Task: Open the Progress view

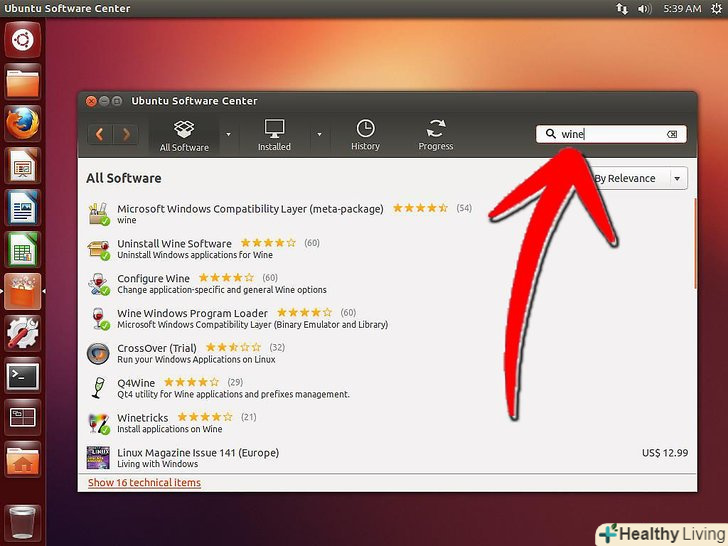Action: (x=436, y=135)
